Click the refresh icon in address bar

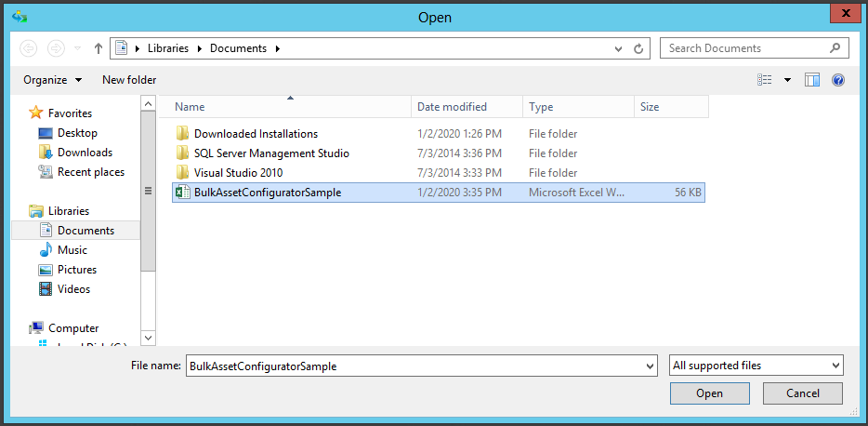638,48
